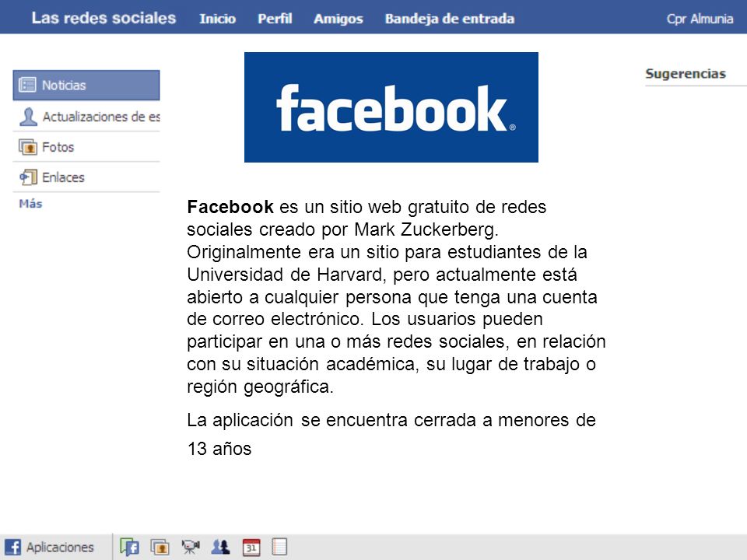Click the Sugerencias heading

coord(686,74)
